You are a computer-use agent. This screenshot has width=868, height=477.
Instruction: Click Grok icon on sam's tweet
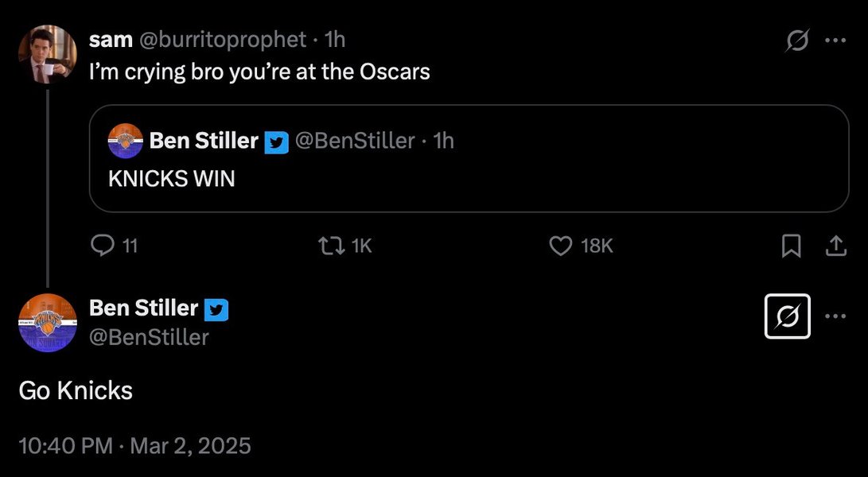pos(797,41)
